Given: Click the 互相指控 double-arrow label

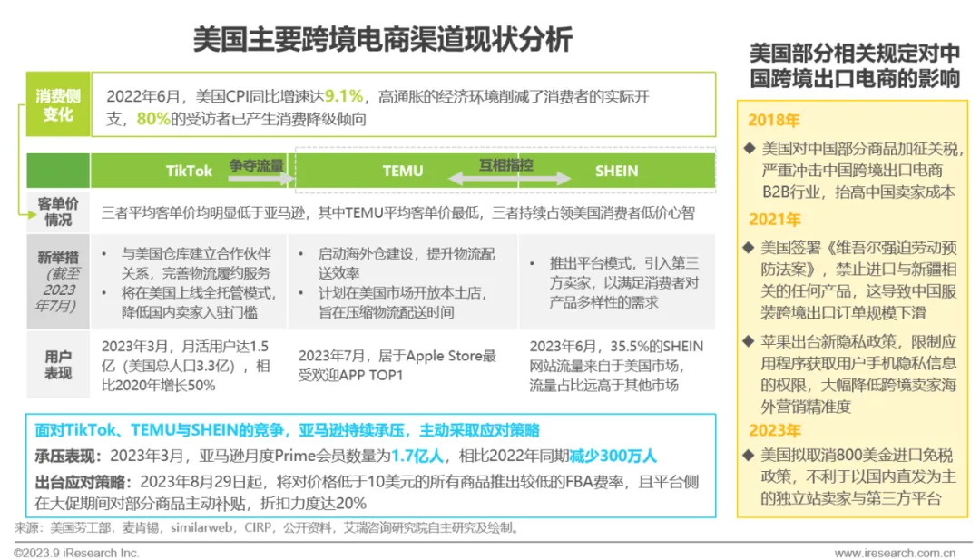Looking at the screenshot, I should click(505, 165).
